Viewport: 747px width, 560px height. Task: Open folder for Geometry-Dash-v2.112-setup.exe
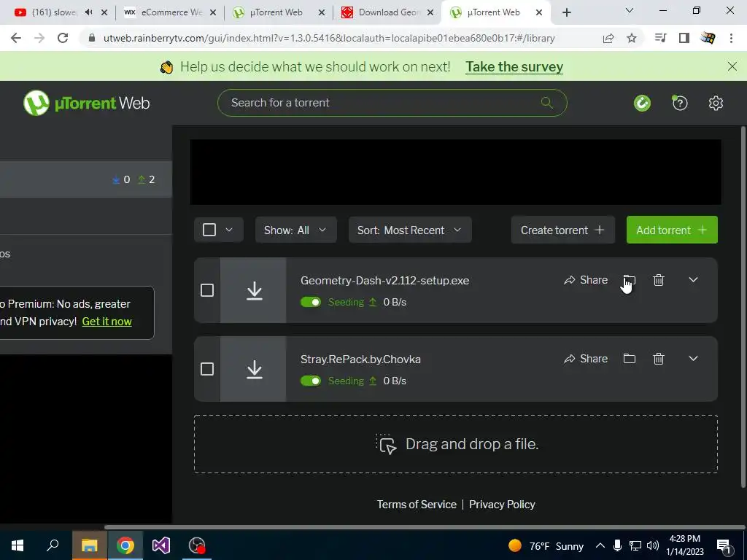pos(630,280)
